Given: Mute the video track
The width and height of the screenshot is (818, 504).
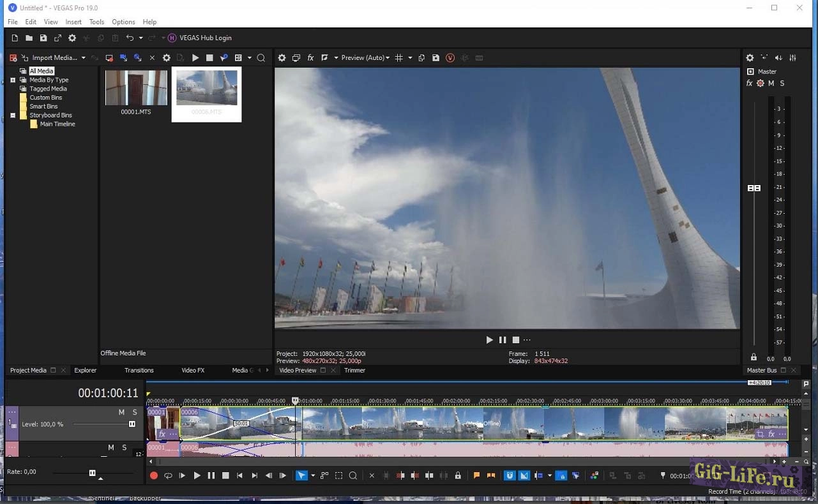Looking at the screenshot, I should [121, 412].
